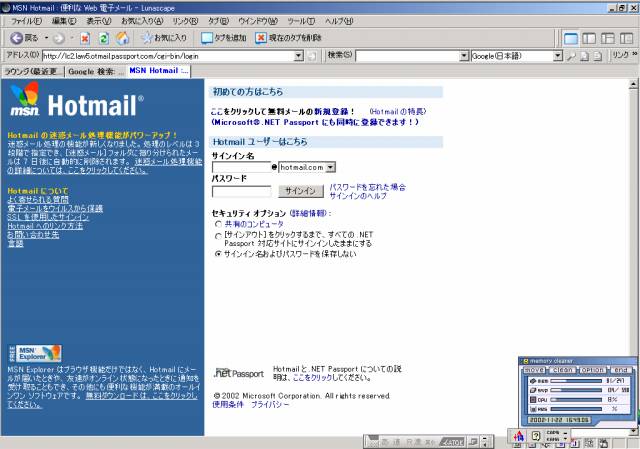Click the Refresh page icon

104,38
